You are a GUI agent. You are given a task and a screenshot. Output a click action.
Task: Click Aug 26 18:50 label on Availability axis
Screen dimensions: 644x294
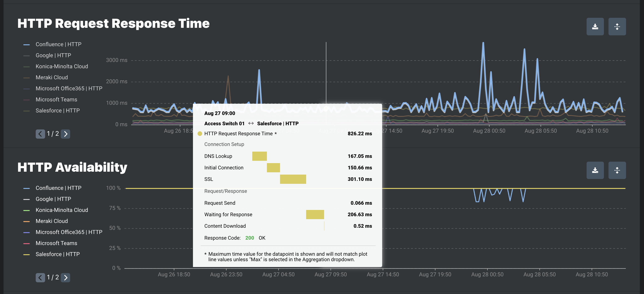point(174,275)
